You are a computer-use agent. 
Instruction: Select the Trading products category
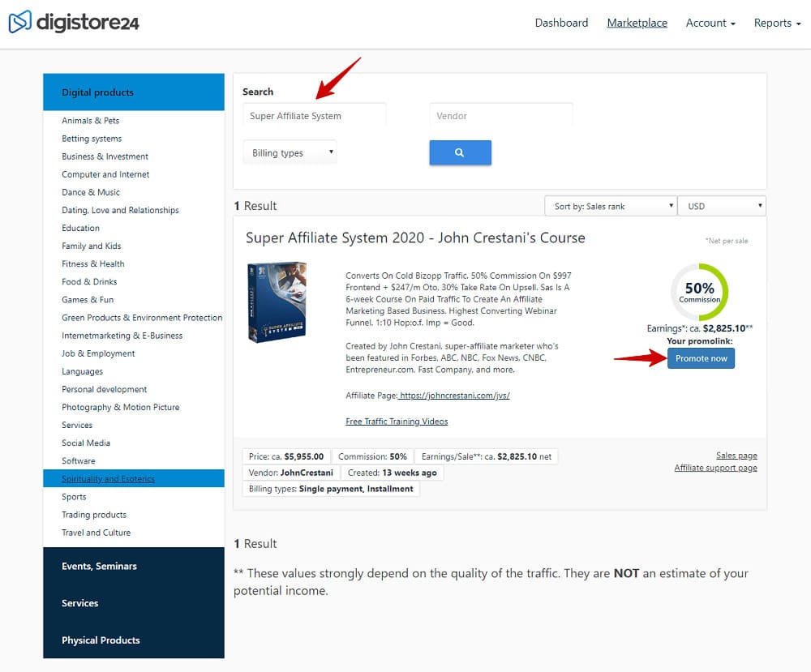tap(94, 515)
